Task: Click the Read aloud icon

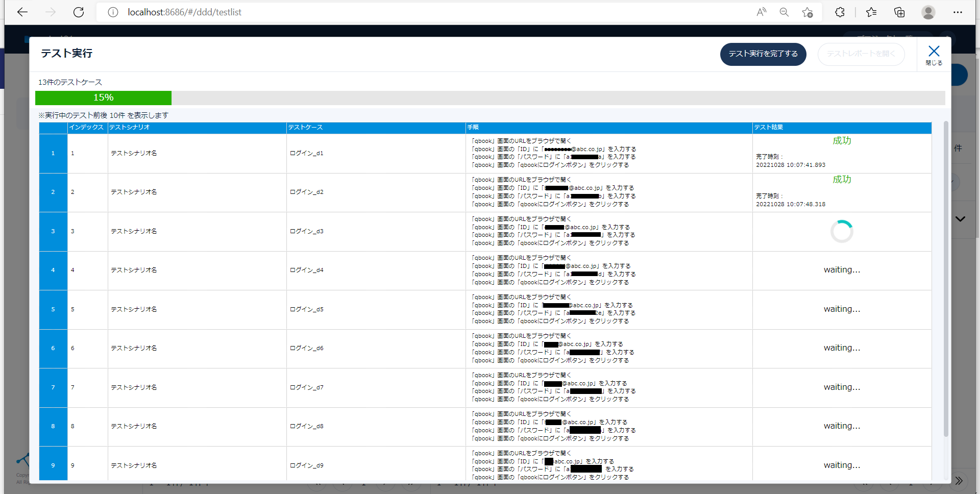Action: (x=761, y=12)
